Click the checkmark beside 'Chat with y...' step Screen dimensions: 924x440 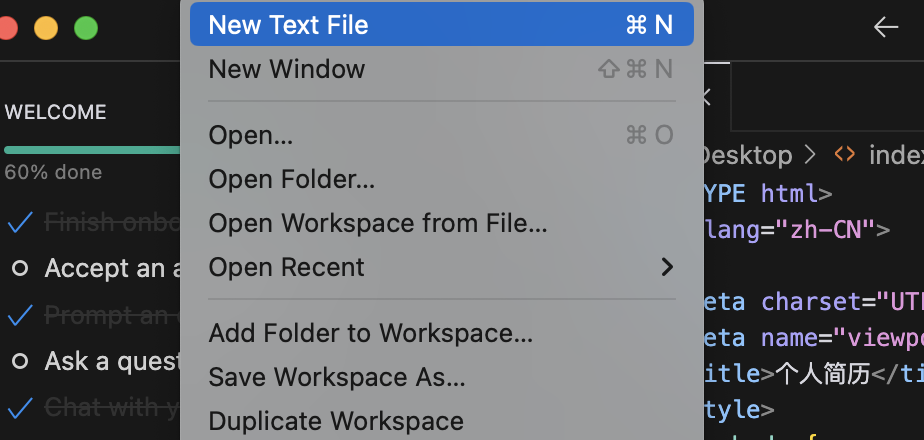click(x=20, y=408)
